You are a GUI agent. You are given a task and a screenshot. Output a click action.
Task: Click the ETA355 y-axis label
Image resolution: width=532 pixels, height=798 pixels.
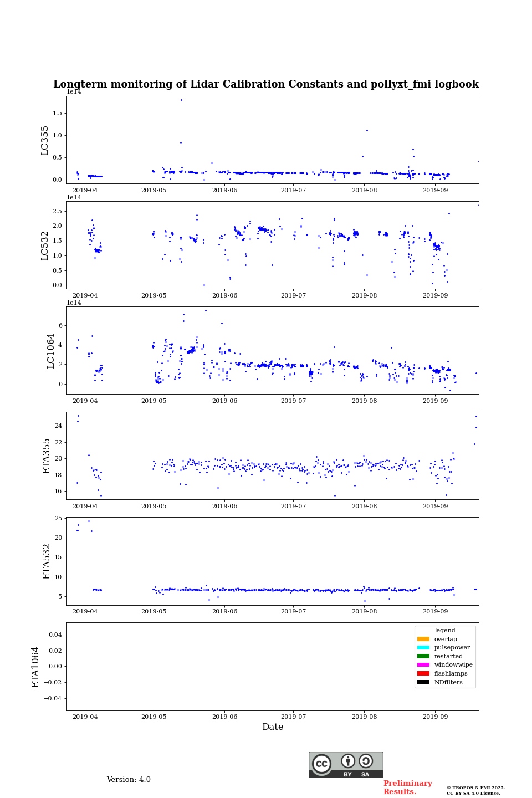coord(47,456)
